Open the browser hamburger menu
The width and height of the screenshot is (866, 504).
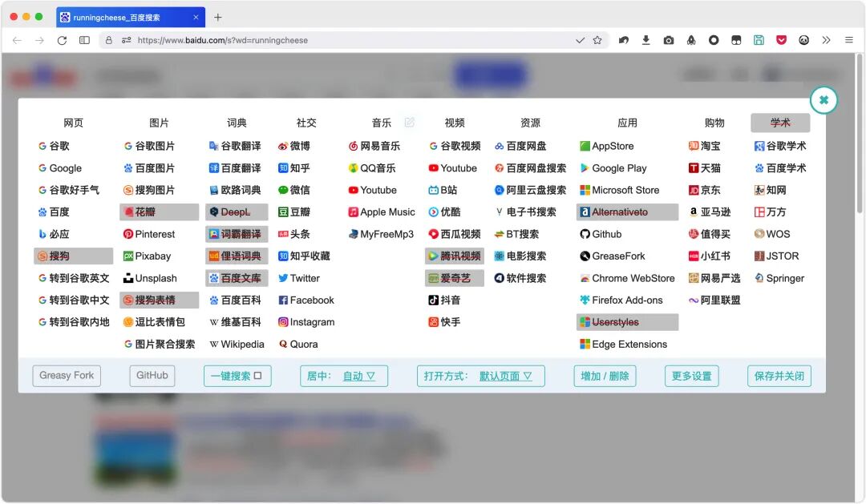pyautogui.click(x=849, y=40)
